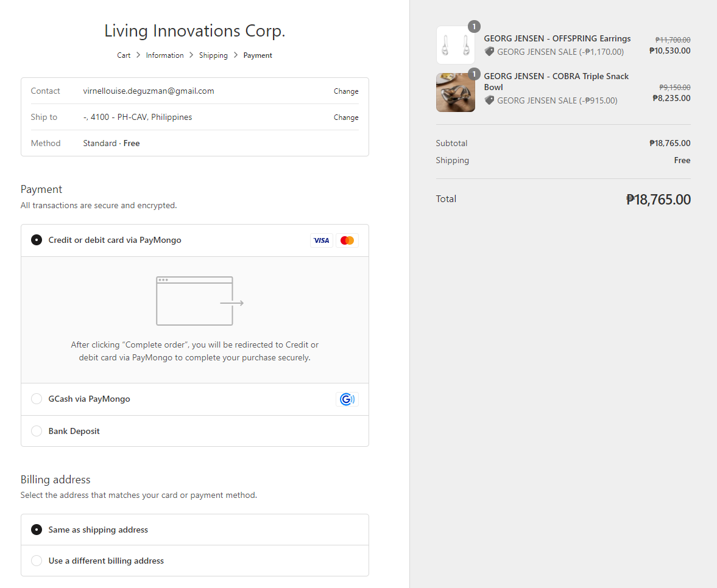Click the Shipping 'Free' value in summary
Screen dimensions: 717x588
point(682,160)
